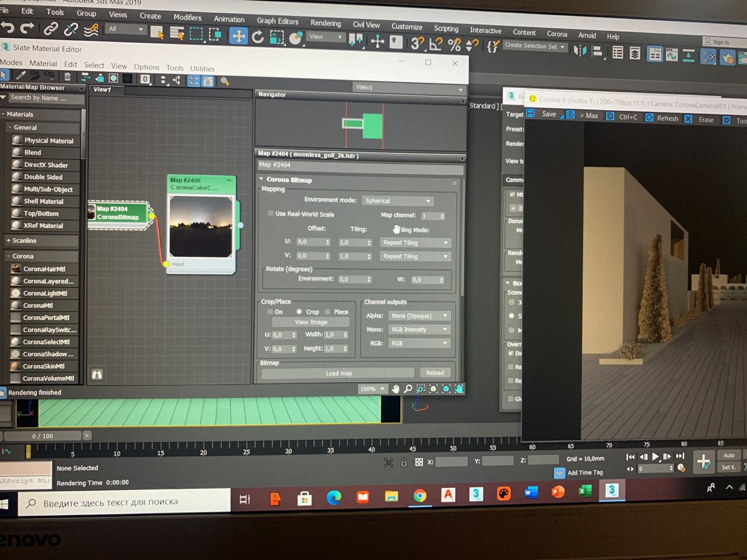
Task: Open the Corona menu
Action: click(x=557, y=34)
